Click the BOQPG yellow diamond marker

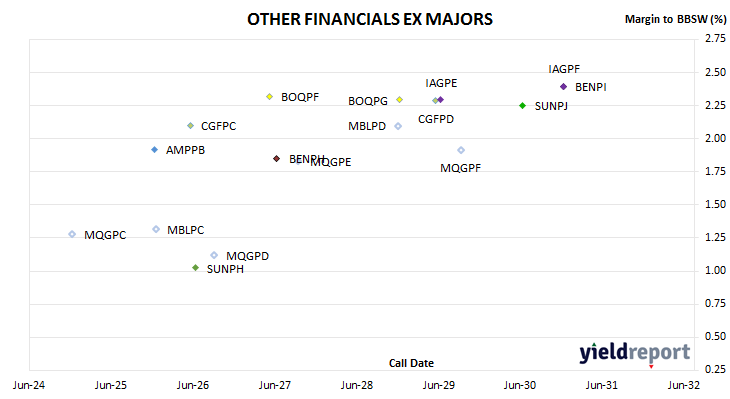coord(399,100)
